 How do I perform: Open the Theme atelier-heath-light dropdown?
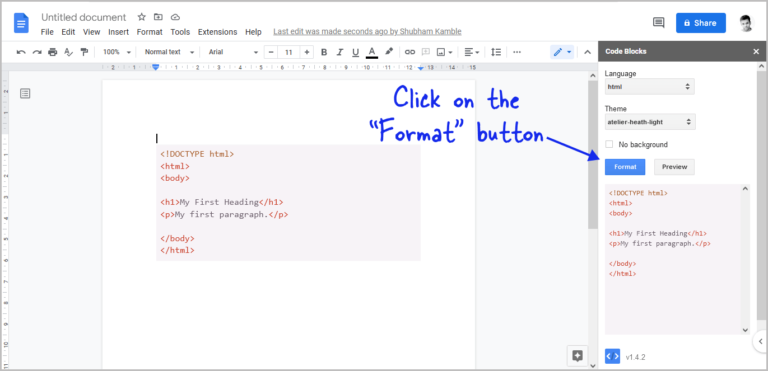[x=650, y=122]
